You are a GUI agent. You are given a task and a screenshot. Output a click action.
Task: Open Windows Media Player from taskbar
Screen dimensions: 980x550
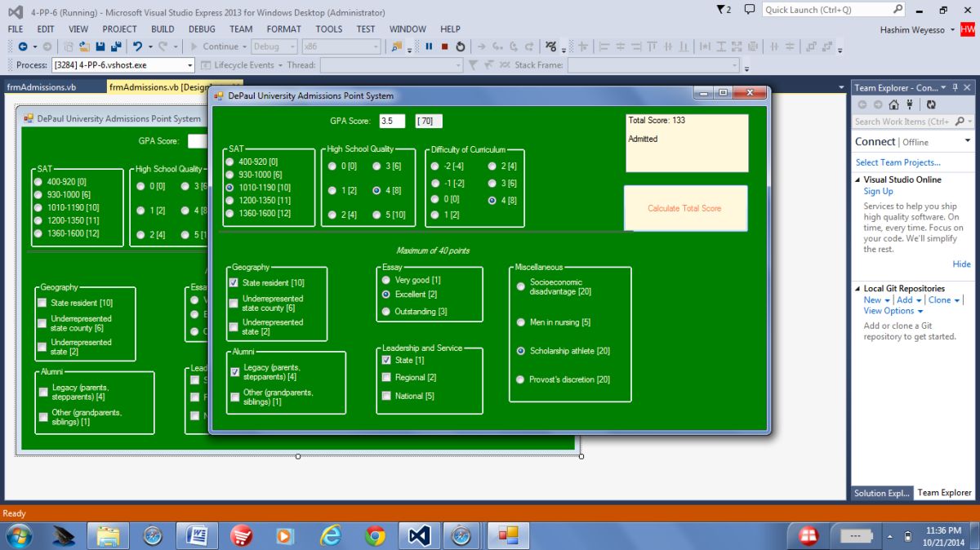tap(285, 535)
